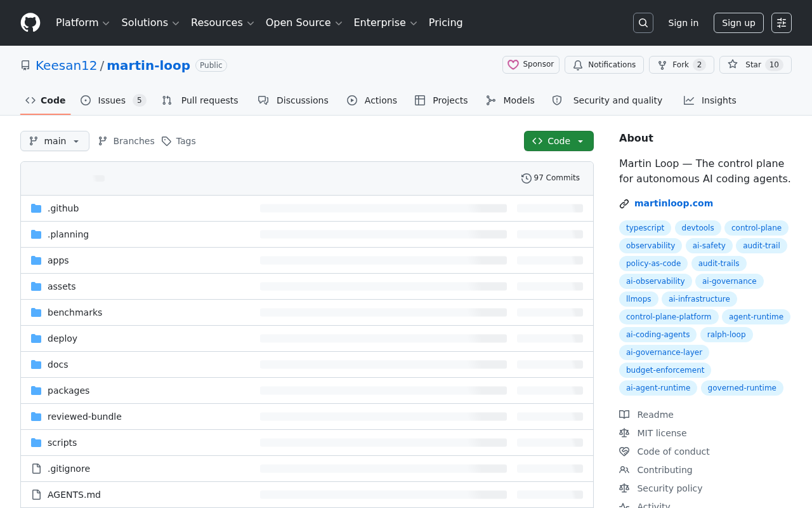Open appearance settings icon in header
812x508 pixels.
[x=782, y=23]
